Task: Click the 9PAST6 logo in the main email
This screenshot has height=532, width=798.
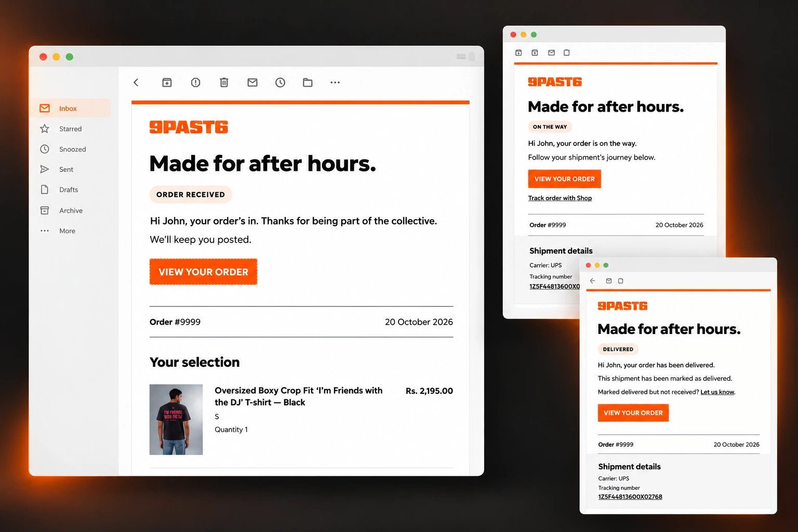Action: pyautogui.click(x=189, y=127)
